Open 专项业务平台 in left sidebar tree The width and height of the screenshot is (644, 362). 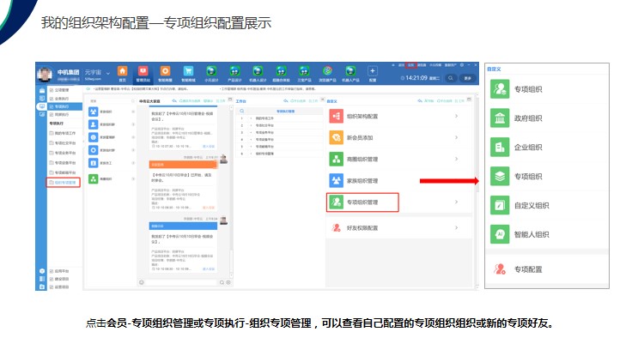pyautogui.click(x=65, y=153)
